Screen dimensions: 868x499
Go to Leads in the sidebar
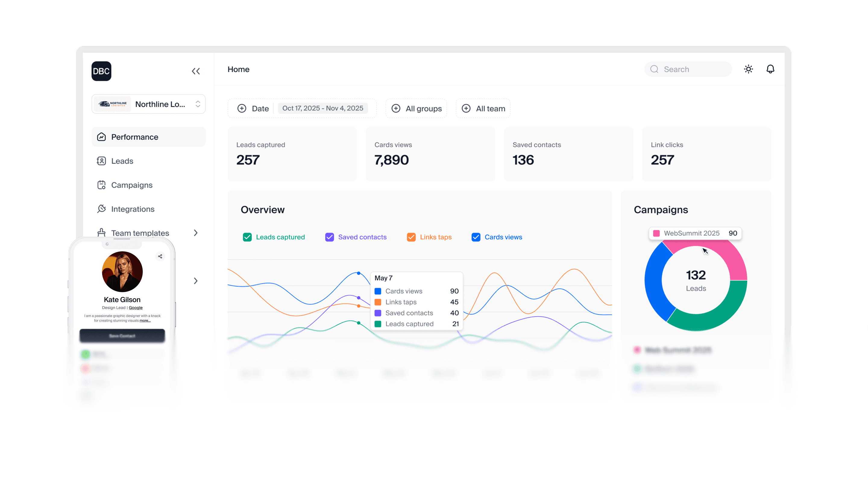[x=122, y=161]
